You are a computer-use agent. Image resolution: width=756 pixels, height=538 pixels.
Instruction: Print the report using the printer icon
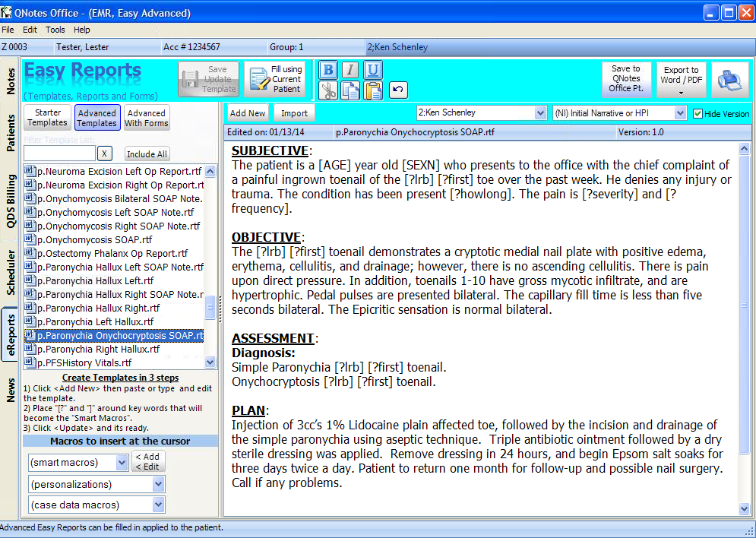[x=729, y=79]
